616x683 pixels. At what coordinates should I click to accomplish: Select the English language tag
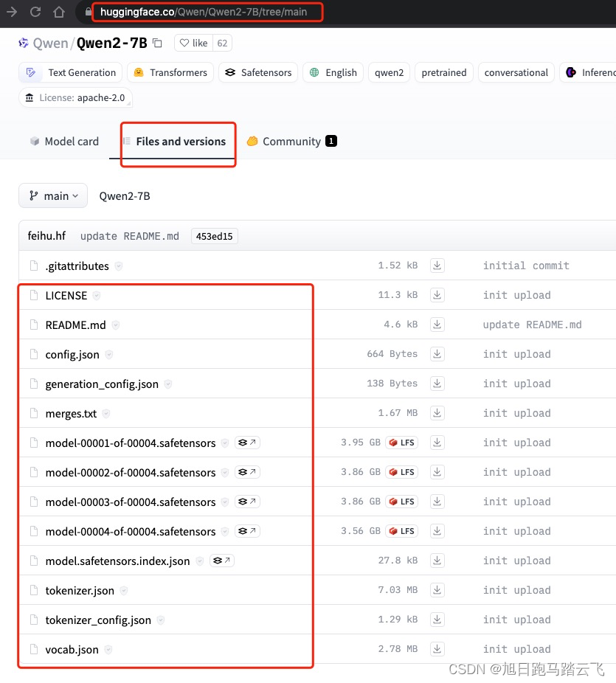[x=333, y=72]
